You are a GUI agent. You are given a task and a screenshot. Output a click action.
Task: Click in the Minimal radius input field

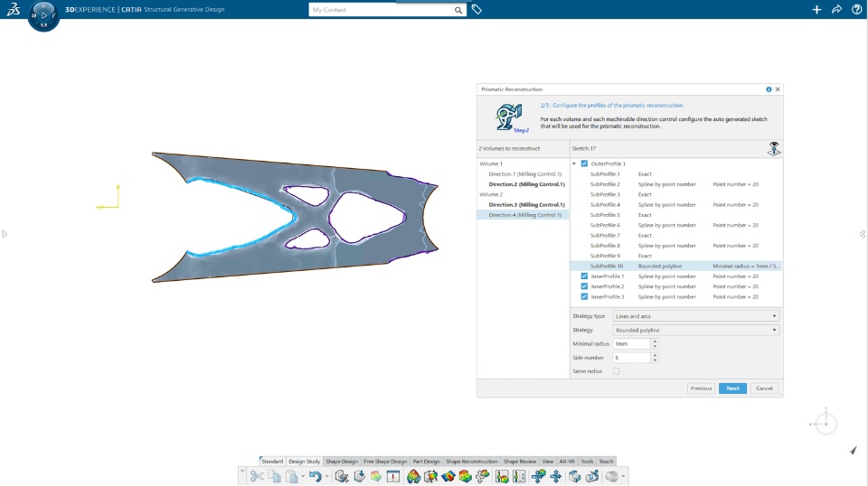631,344
